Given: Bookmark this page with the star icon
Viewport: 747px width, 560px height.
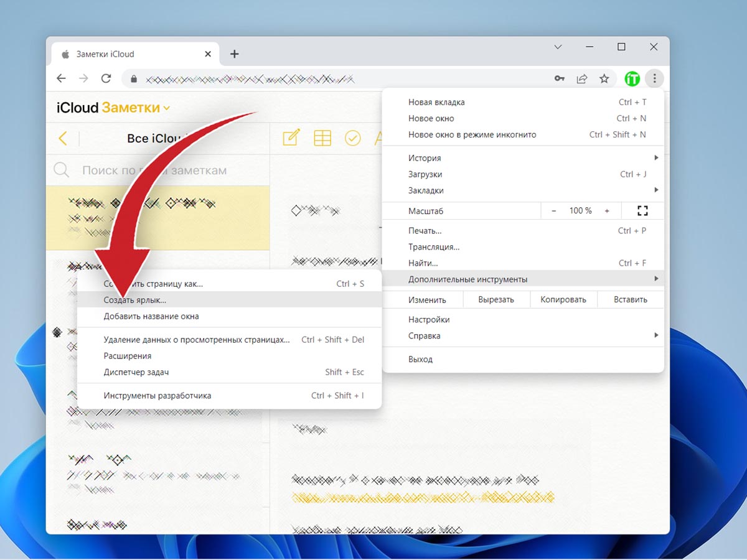Looking at the screenshot, I should [x=604, y=78].
